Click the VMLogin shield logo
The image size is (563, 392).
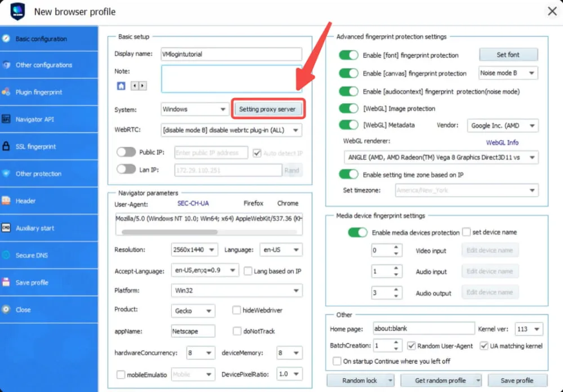point(17,11)
